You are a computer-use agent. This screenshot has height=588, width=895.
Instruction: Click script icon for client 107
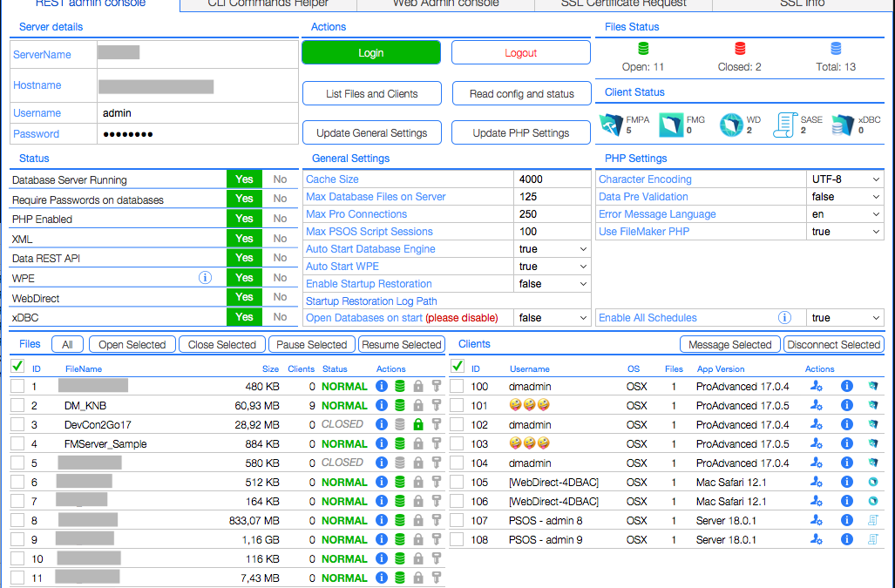(872, 520)
